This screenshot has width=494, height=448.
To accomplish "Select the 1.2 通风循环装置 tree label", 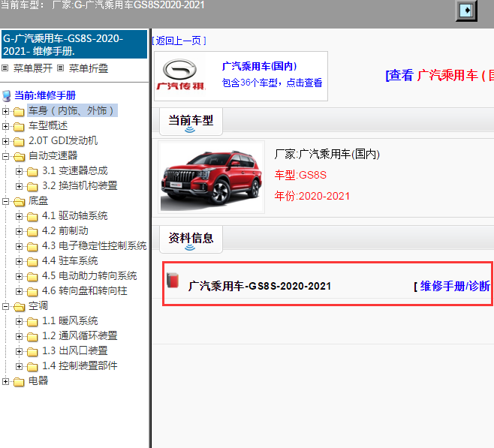I will point(80,335).
